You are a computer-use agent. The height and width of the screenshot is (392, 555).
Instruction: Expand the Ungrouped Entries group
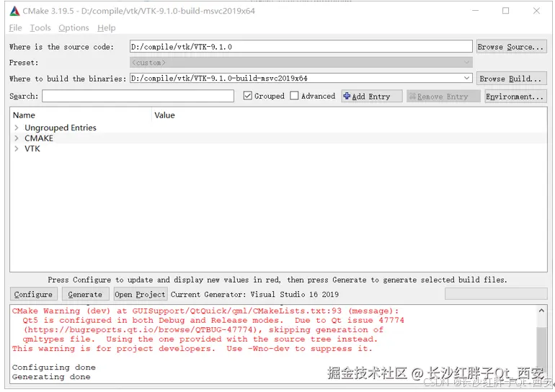click(x=17, y=128)
